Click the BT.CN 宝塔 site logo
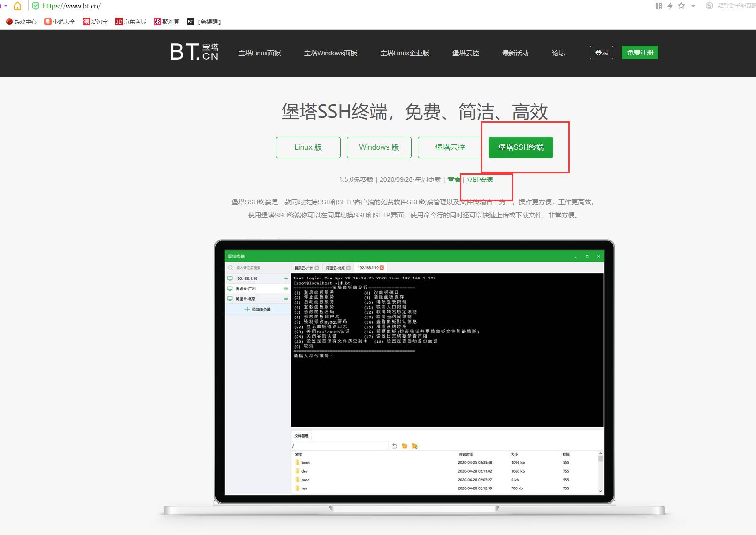Screen dimensions: 756x535 coord(194,52)
